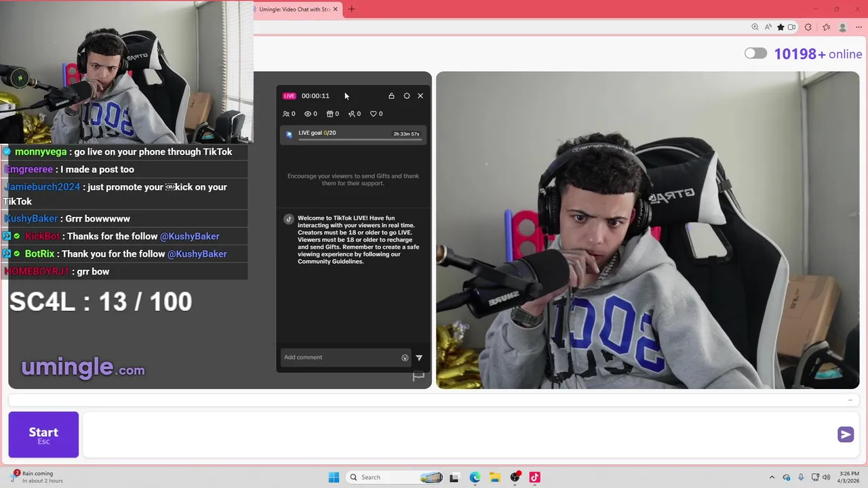This screenshot has width=868, height=488.
Task: Open Microsoft Edge from taskbar
Action: (475, 477)
